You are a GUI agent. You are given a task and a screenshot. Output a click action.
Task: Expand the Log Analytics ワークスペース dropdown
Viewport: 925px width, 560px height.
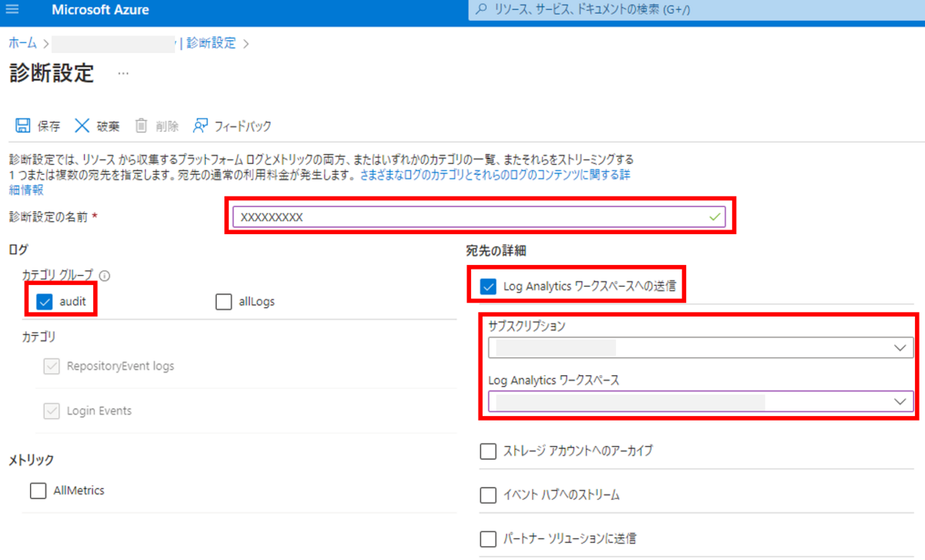701,401
